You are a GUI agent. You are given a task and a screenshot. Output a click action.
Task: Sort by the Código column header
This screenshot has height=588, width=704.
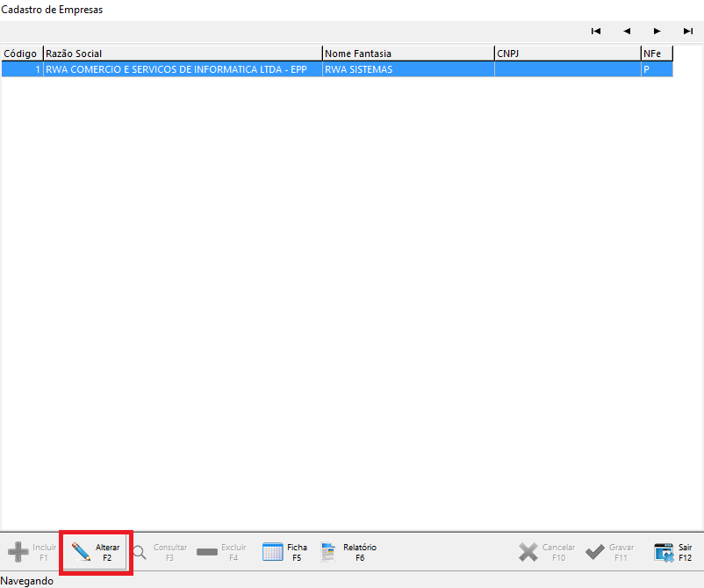tap(22, 54)
